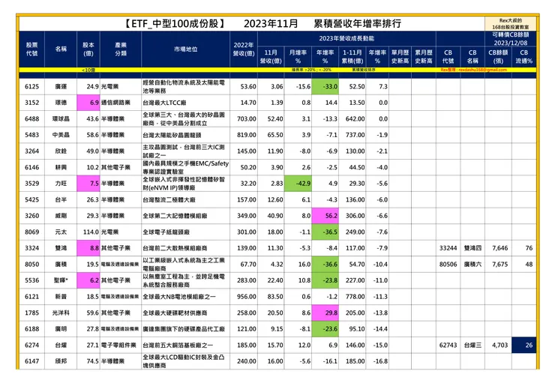Viewport: 555px width, 392px height.
Task: Select the green -36.5 cell
Action: pos(325,232)
